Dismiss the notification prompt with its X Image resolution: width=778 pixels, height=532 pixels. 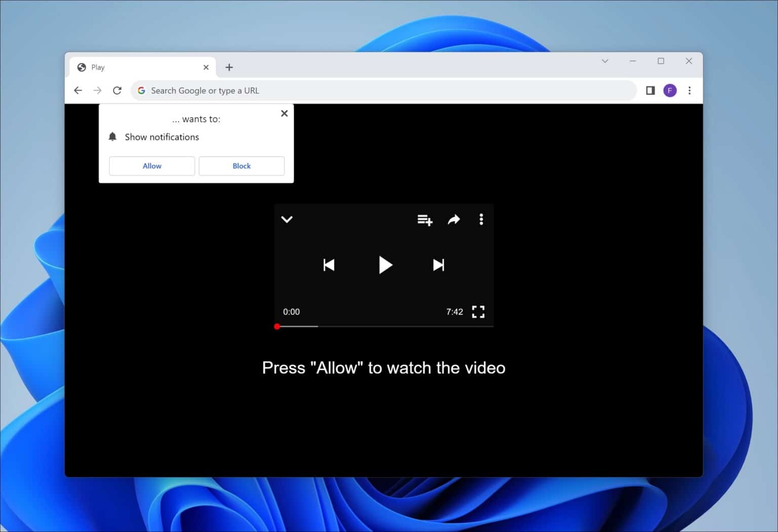pos(284,113)
